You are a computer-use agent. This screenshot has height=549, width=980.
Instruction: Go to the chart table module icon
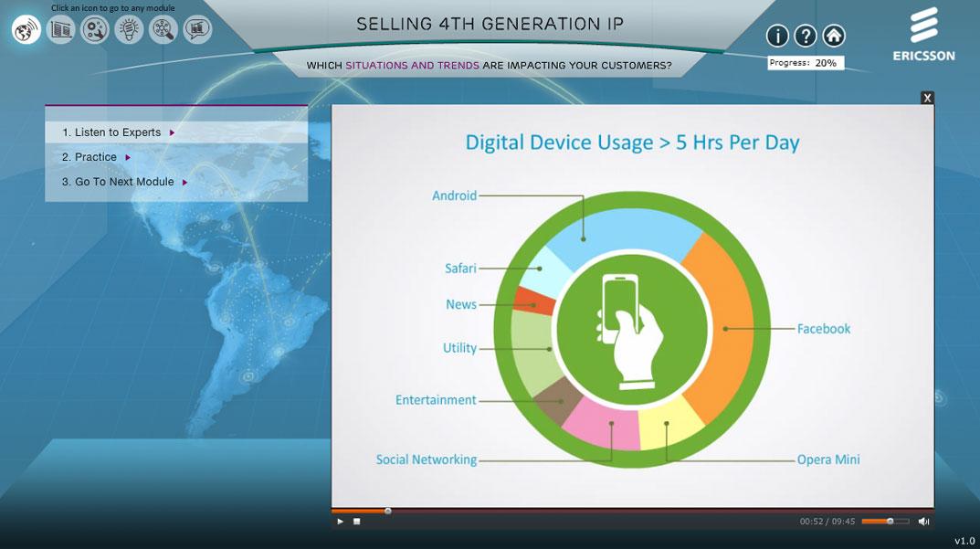[x=60, y=29]
